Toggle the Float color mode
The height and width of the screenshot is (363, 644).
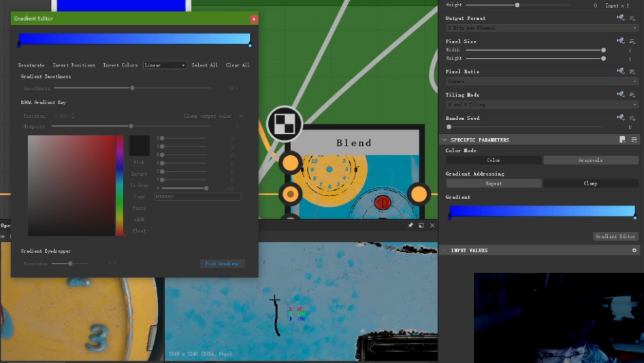140,231
